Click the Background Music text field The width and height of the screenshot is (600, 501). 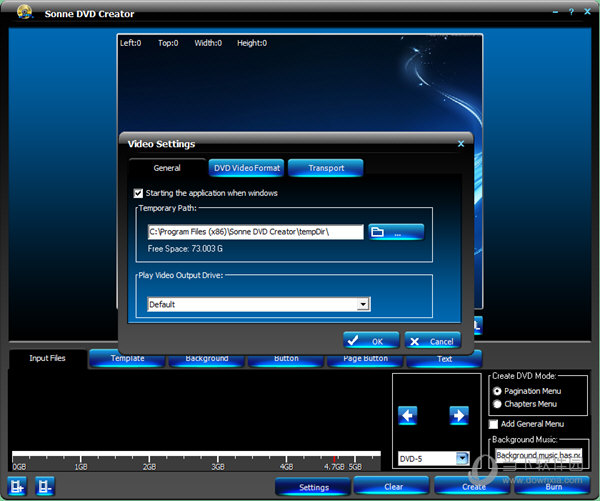[x=538, y=455]
